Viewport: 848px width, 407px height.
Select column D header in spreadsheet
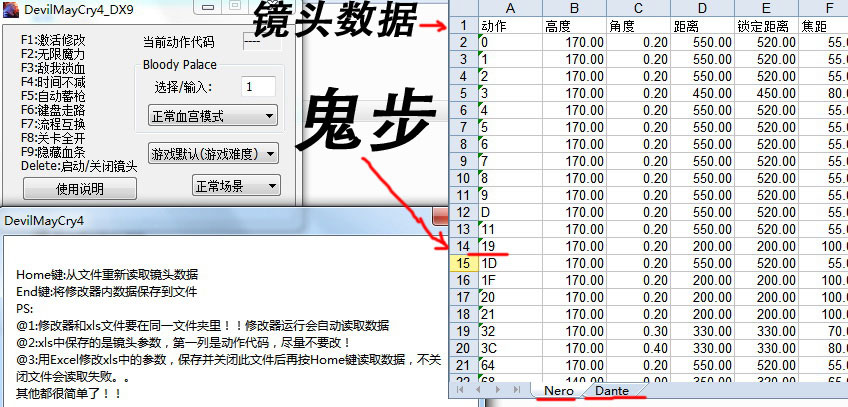point(702,8)
